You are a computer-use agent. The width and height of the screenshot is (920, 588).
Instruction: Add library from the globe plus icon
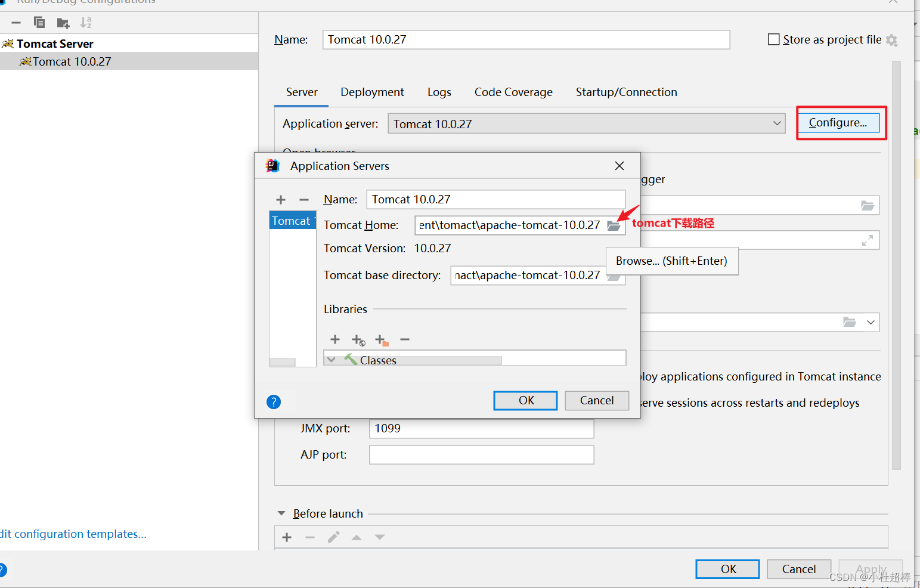tap(358, 340)
